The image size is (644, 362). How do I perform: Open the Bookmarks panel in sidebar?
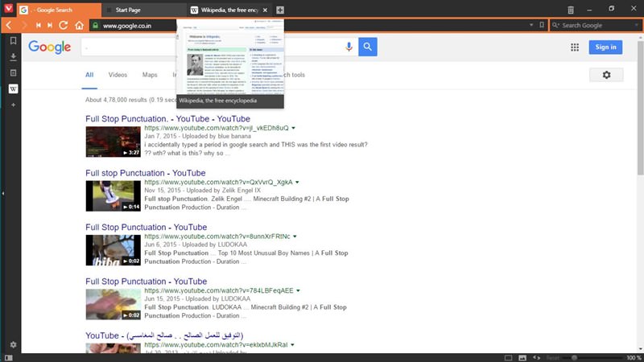pos(13,41)
